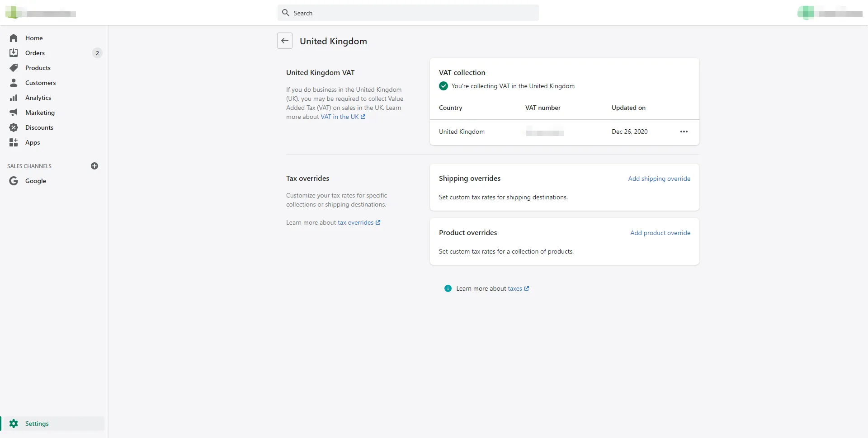The height and width of the screenshot is (438, 868).
Task: Open Settings in the sidebar
Action: (37, 424)
